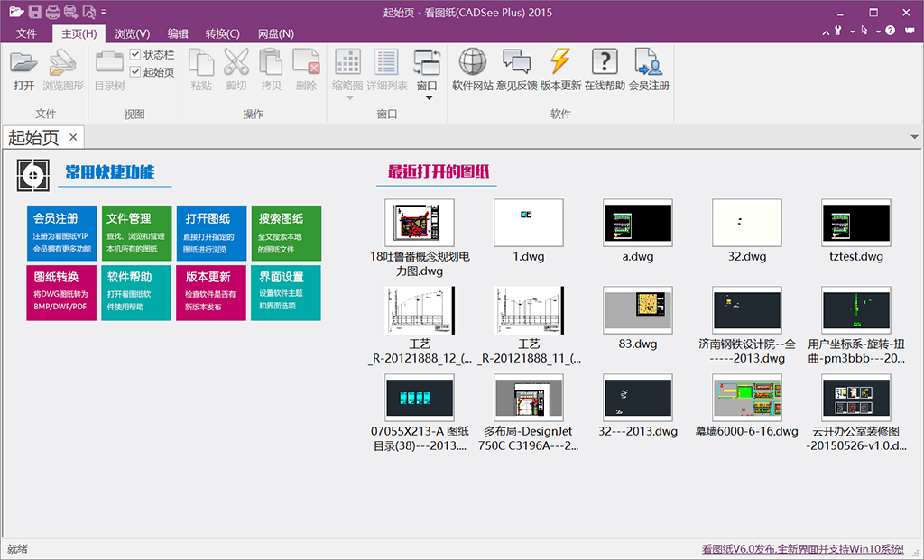The image size is (924, 560).
Task: Click the print icon in the title bar
Action: (x=52, y=12)
